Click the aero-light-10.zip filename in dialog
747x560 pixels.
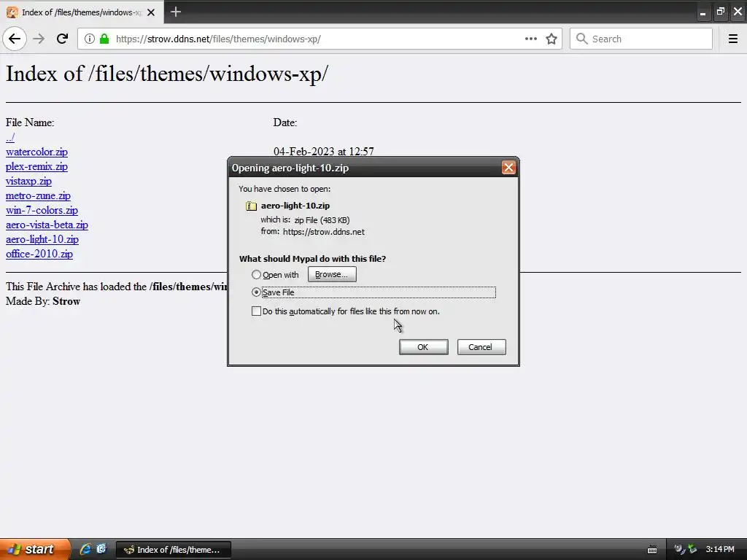(x=295, y=206)
